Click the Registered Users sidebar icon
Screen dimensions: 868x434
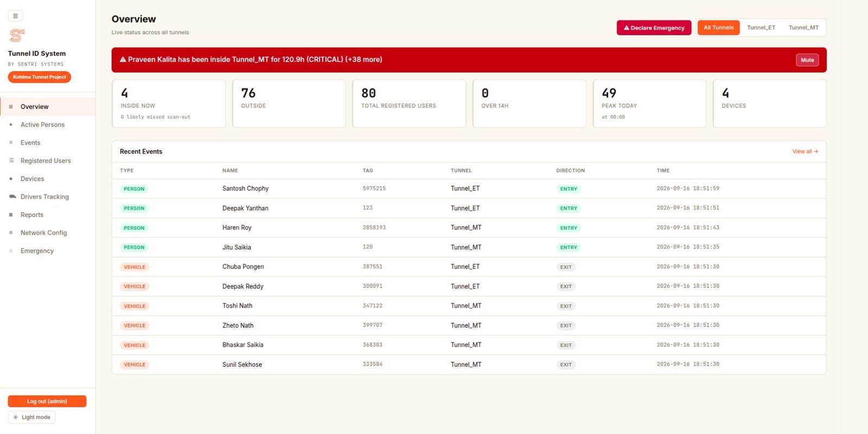[x=11, y=161]
